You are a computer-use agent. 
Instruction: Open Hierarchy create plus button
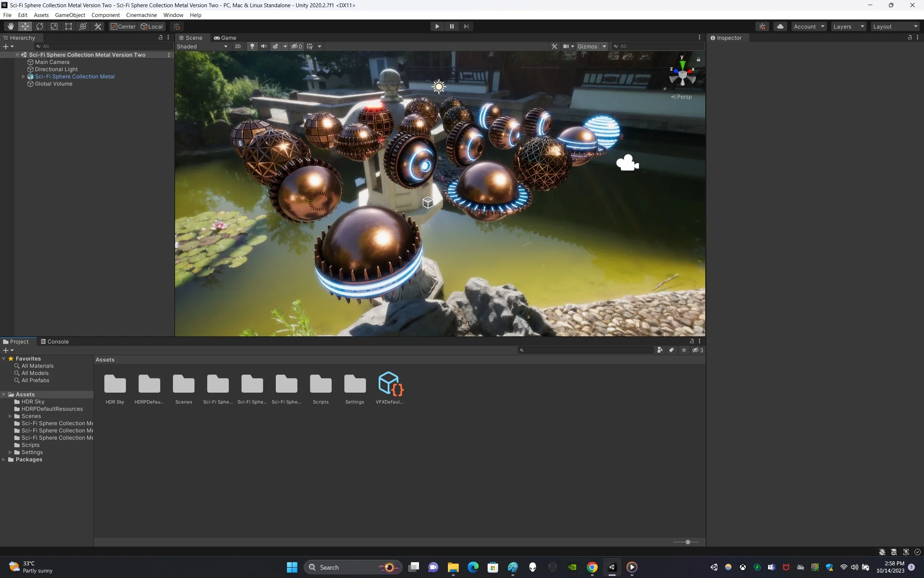(x=8, y=46)
